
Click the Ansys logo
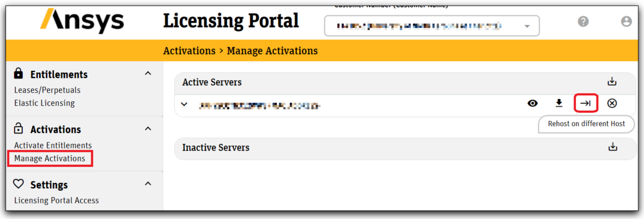(82, 21)
